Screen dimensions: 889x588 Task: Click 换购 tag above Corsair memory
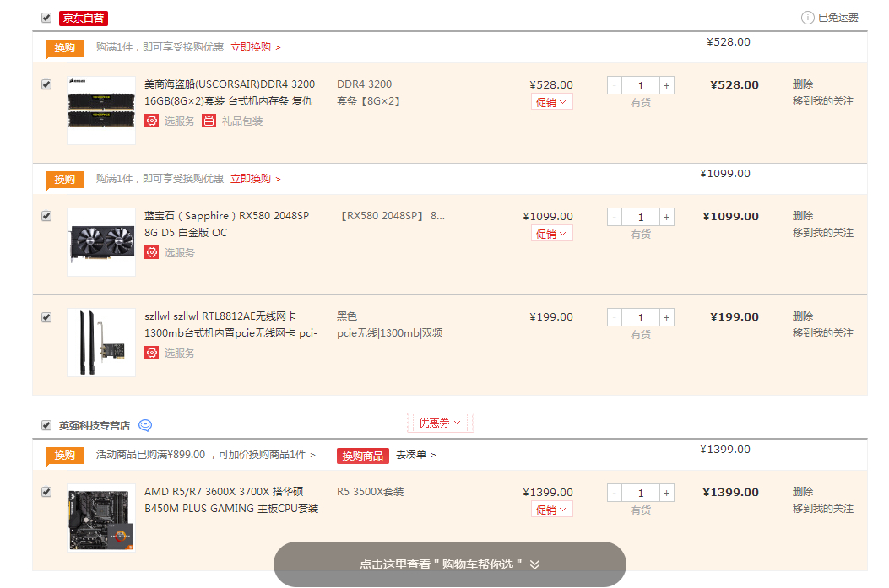[65, 47]
